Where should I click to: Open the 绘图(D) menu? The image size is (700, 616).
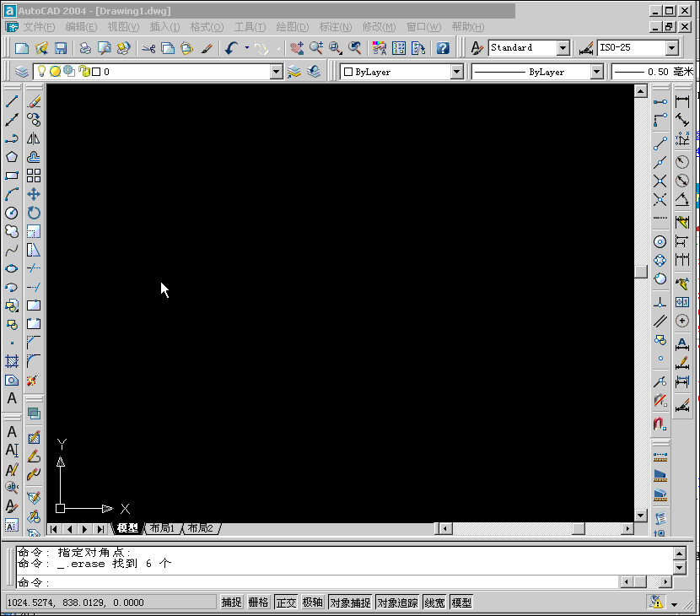point(293,27)
